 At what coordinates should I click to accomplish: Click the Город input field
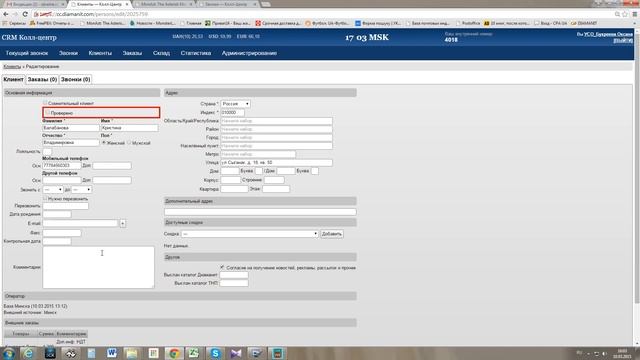click(x=276, y=138)
